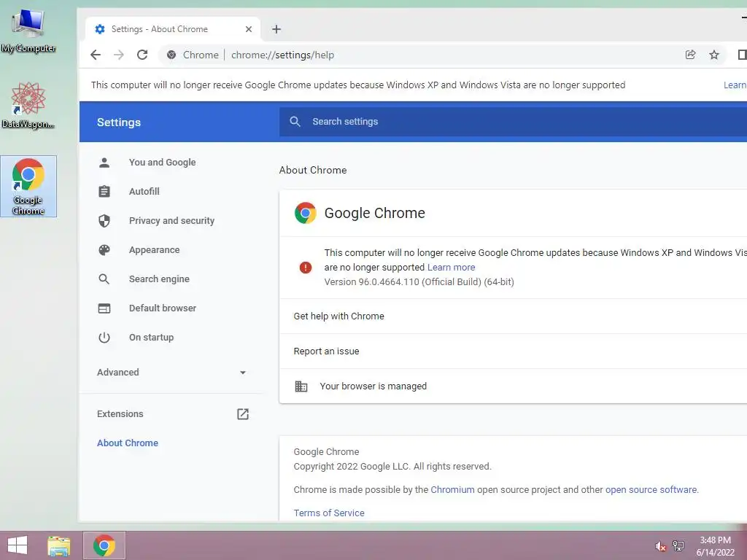Viewport: 747px width, 560px height.
Task: Select the Google Chrome desktop shortcut
Action: coord(28,186)
